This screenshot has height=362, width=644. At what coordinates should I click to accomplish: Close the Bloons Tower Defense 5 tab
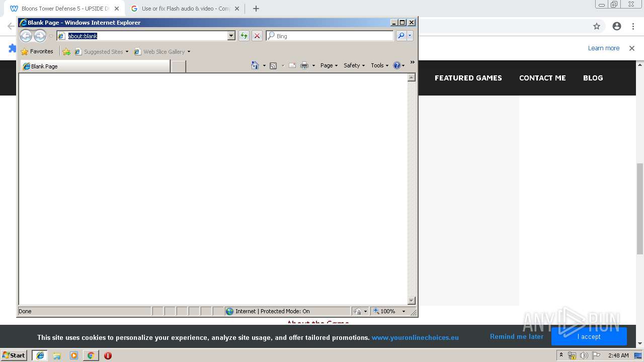[116, 9]
